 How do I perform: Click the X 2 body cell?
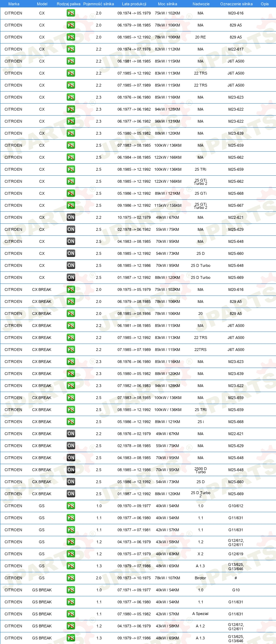point(200,554)
